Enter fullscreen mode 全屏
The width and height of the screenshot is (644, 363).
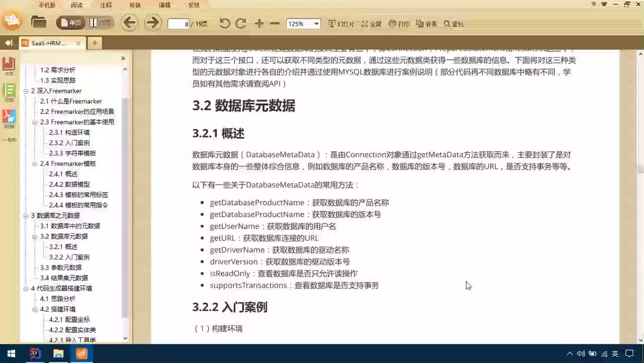(x=371, y=24)
